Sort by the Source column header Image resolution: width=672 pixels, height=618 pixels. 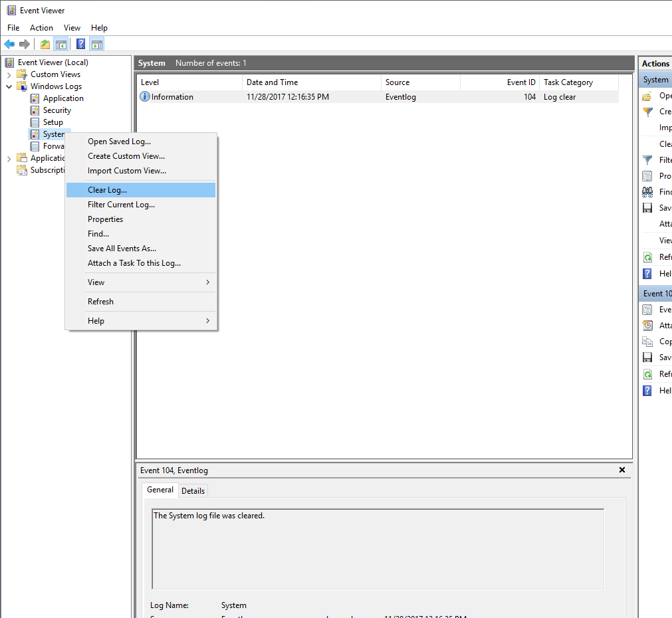pyautogui.click(x=421, y=82)
